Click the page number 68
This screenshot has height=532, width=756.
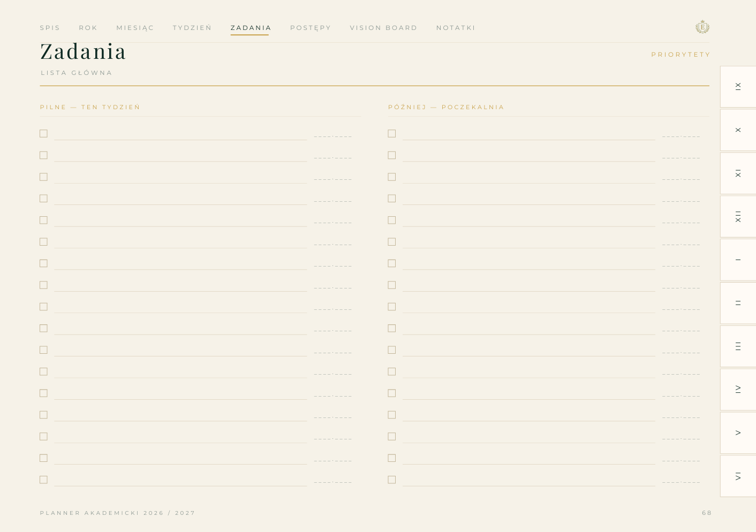coord(707,513)
